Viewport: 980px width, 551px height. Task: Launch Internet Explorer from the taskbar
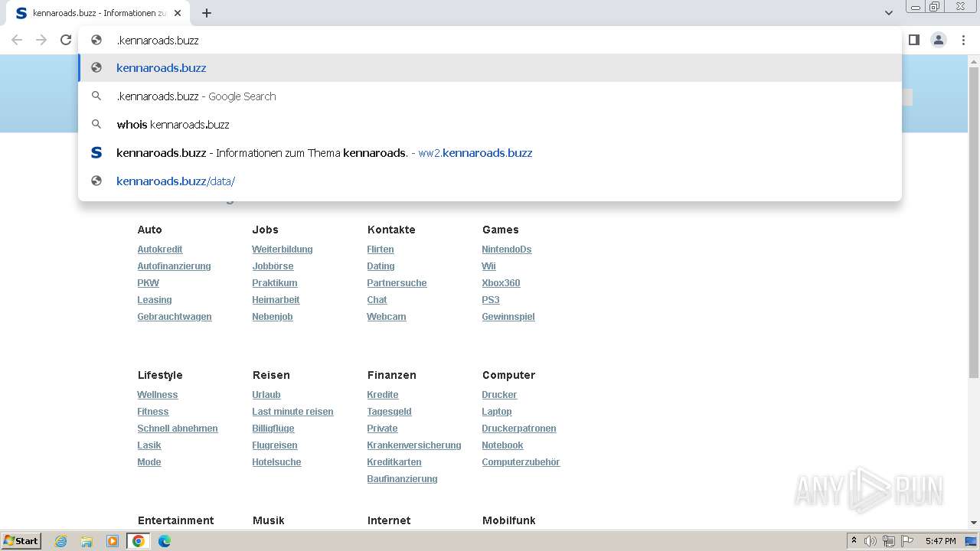pyautogui.click(x=60, y=541)
